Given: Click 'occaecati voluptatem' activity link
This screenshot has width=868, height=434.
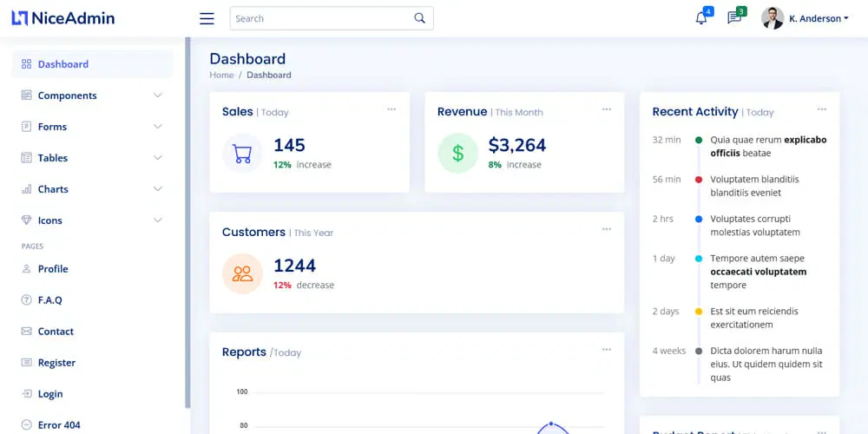Looking at the screenshot, I should pyautogui.click(x=759, y=272).
